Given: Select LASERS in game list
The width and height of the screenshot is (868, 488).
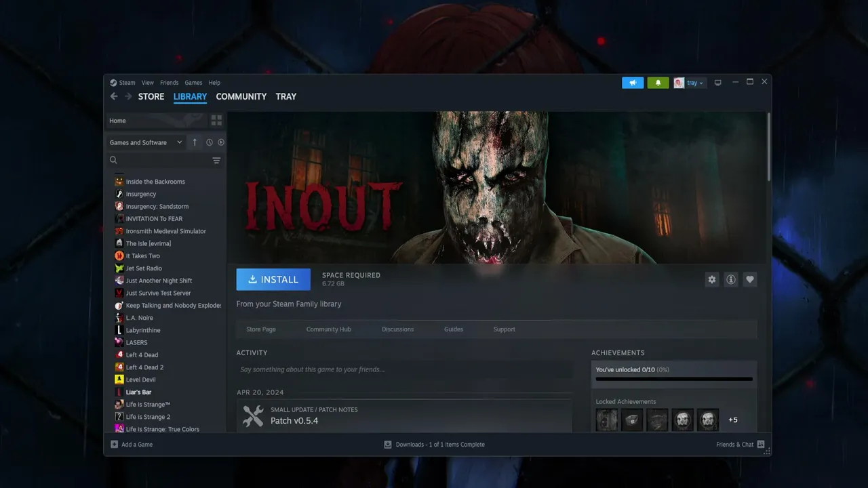Looking at the screenshot, I should coord(136,342).
